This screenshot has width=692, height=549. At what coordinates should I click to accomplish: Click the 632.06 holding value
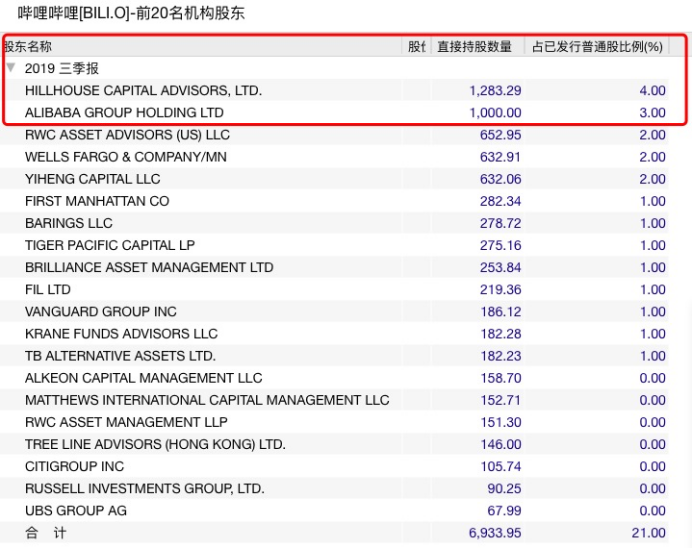500,179
